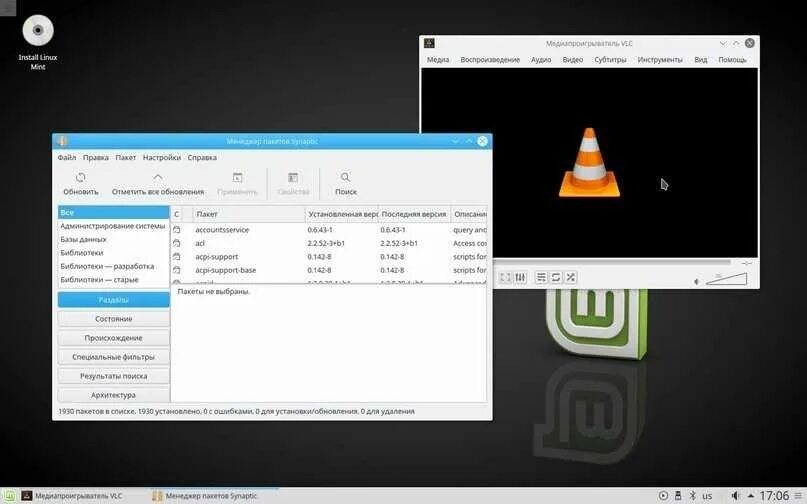Image resolution: width=807 pixels, height=504 pixels.
Task: Toggle fullscreen button in VLC controls
Action: point(505,277)
